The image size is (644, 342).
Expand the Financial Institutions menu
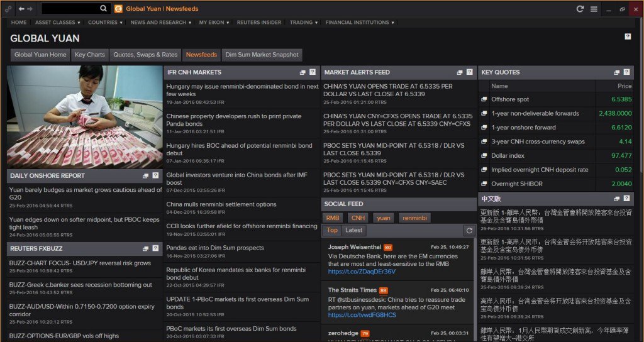pos(359,23)
